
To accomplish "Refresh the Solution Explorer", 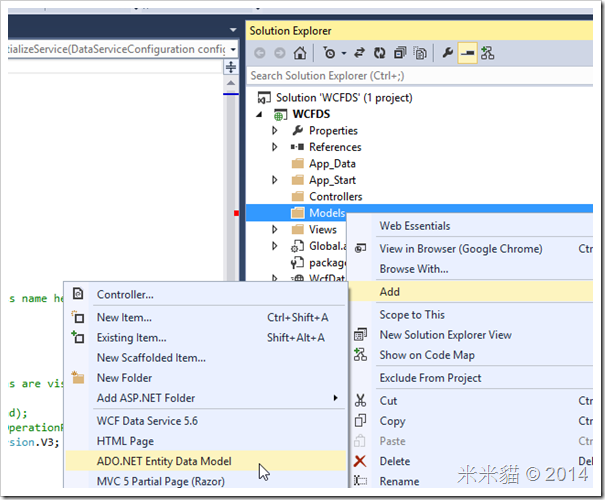I will click(x=380, y=53).
